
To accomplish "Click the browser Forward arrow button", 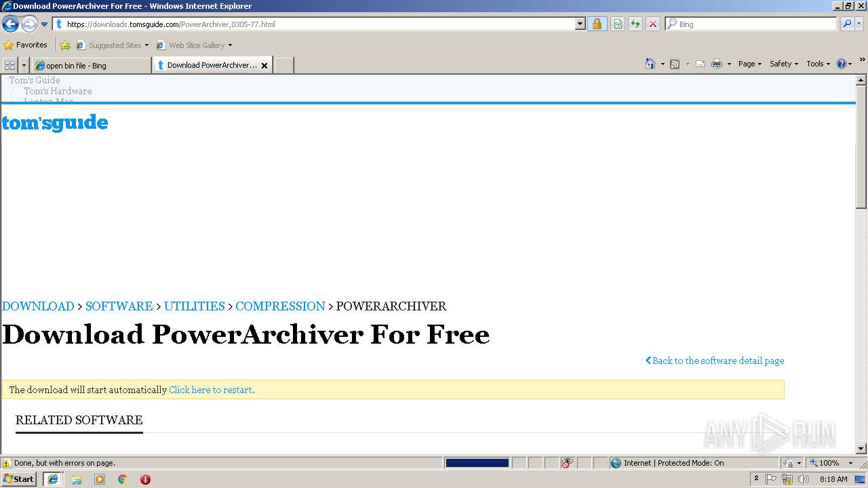I will [29, 24].
